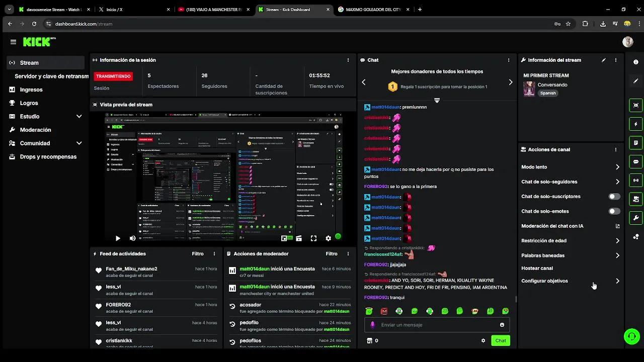The width and height of the screenshot is (644, 362).
Task: Click the Enviar un mensaje input field
Action: (x=437, y=325)
